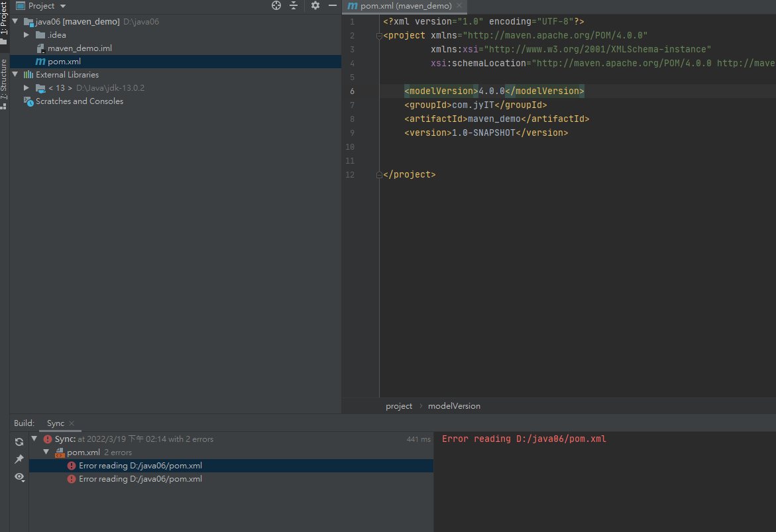Click the artifactId maven_demo line
Screen dimensions: 776x532
tap(497, 119)
